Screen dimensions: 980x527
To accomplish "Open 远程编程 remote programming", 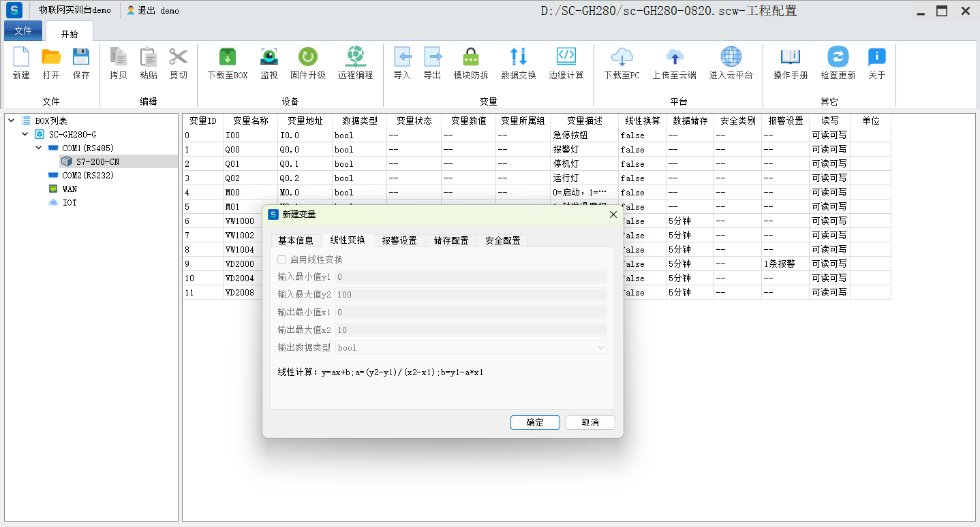I will point(355,57).
